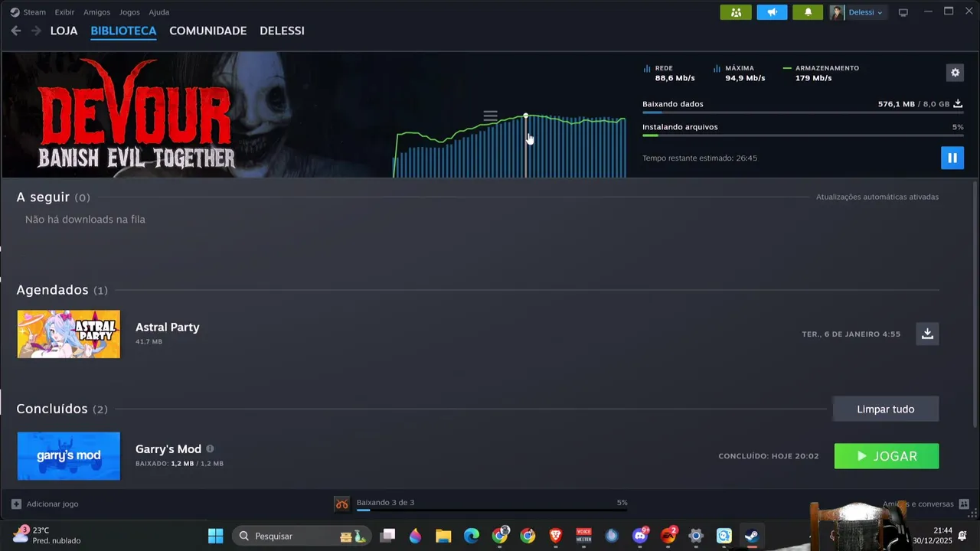Open Voicemeeter from taskbar
The width and height of the screenshot is (980, 551).
(583, 536)
